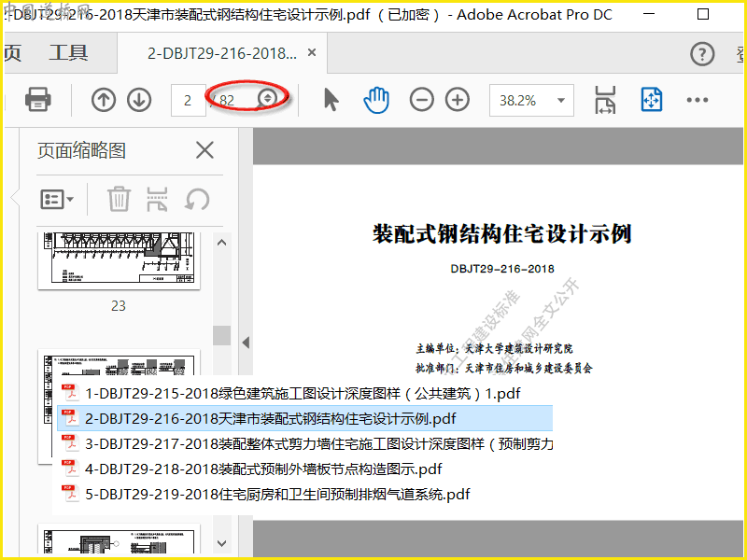Close the 页面缩略图 panel
This screenshot has height=560, width=747.
tap(204, 150)
